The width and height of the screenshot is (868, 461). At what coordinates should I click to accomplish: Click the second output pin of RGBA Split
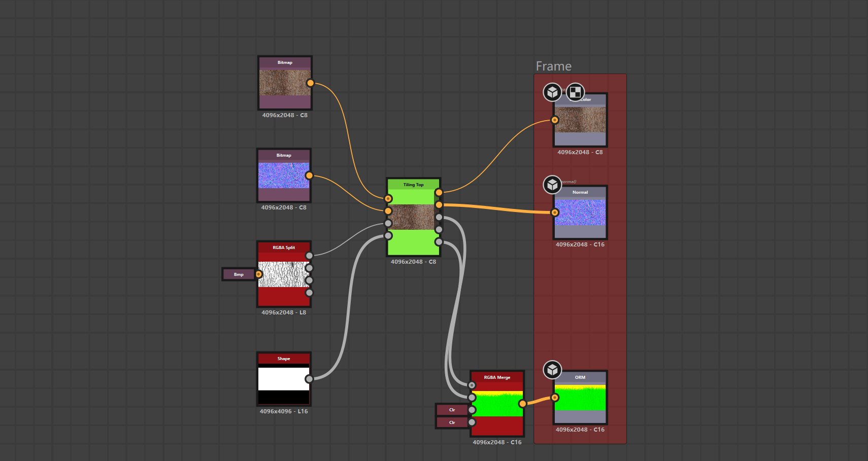coord(309,268)
